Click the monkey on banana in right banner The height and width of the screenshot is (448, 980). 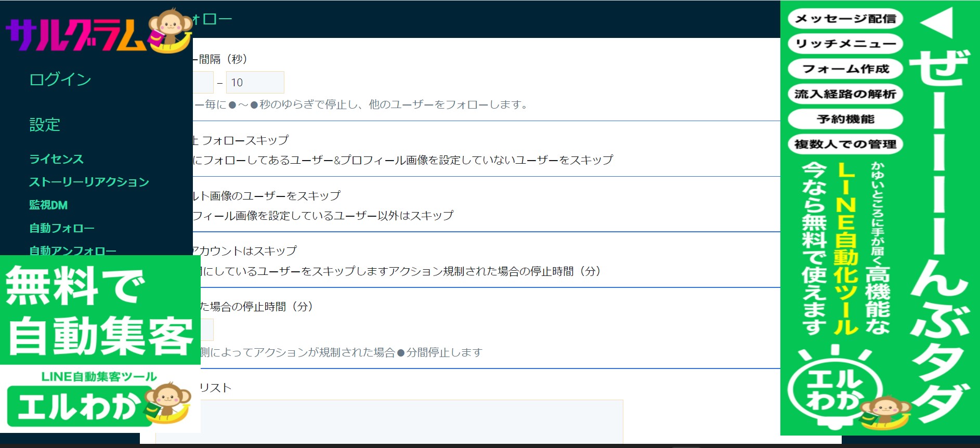[885, 413]
